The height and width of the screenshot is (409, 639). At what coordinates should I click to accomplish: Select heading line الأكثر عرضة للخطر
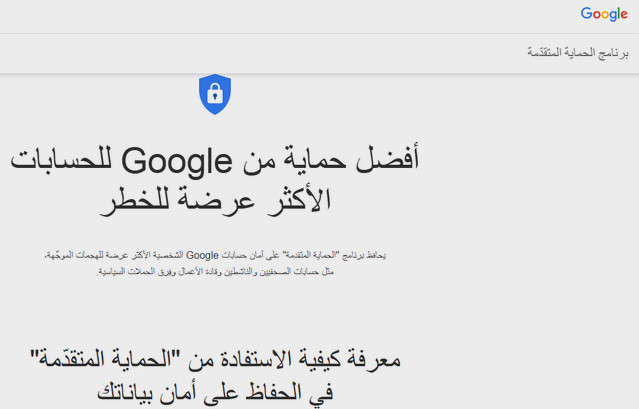click(x=216, y=200)
